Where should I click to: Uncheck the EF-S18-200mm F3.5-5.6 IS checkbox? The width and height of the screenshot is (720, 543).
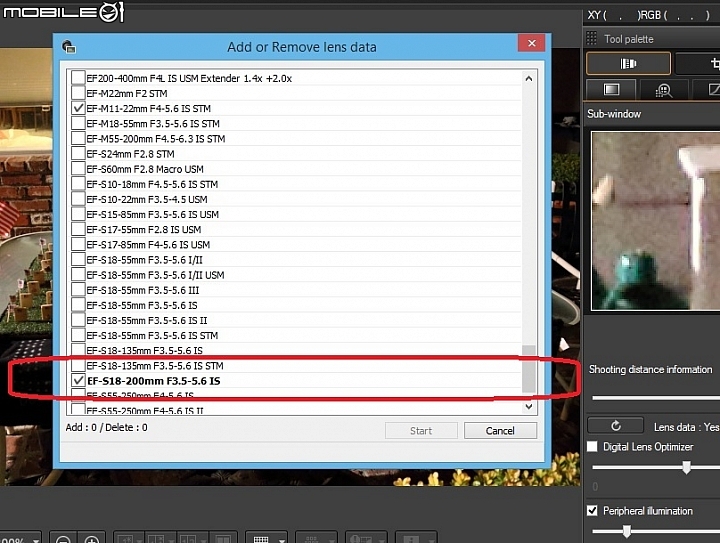pos(78,381)
